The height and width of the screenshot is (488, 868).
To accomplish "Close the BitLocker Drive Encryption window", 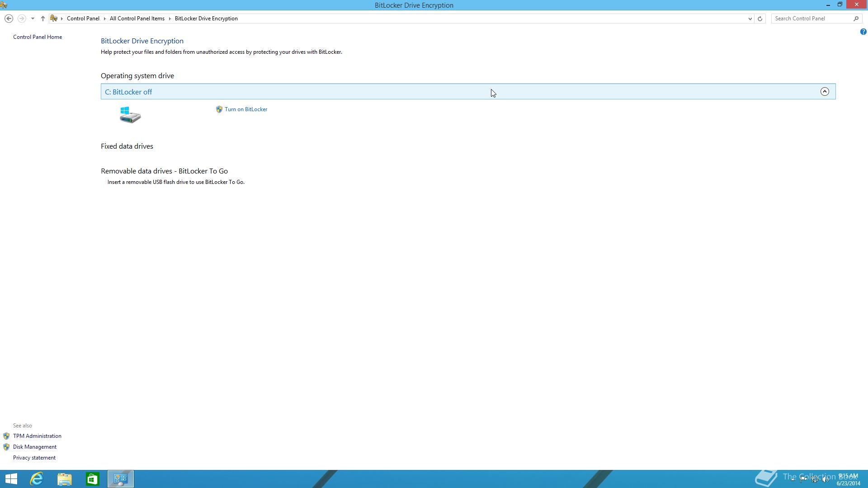I will point(857,5).
